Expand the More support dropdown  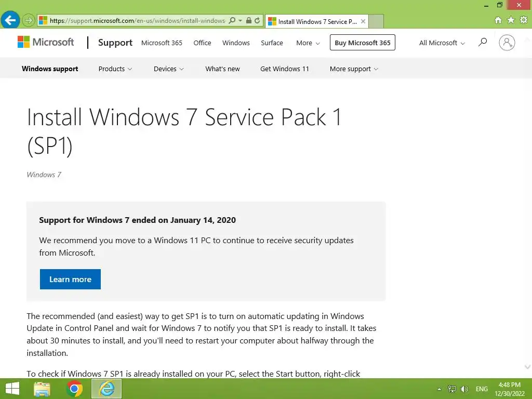354,69
